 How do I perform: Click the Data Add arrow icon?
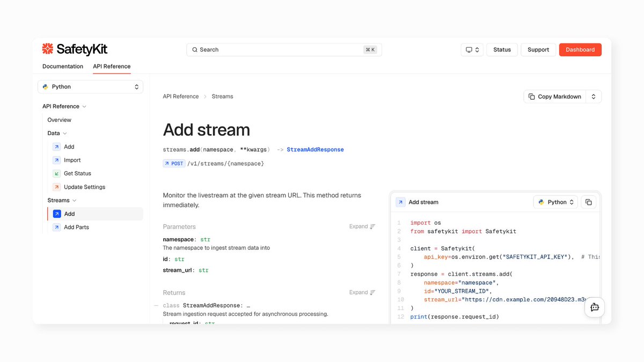pyautogui.click(x=56, y=147)
